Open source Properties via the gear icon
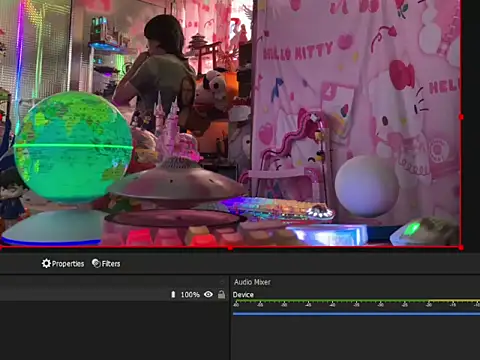The width and height of the screenshot is (480, 360). (x=46, y=263)
